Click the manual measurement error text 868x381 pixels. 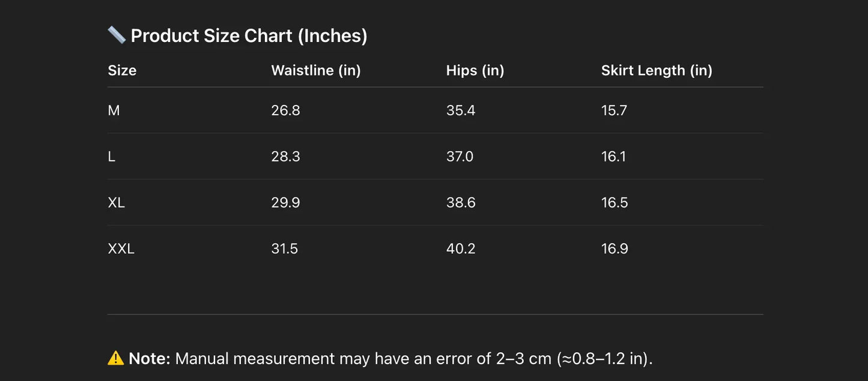413,359
